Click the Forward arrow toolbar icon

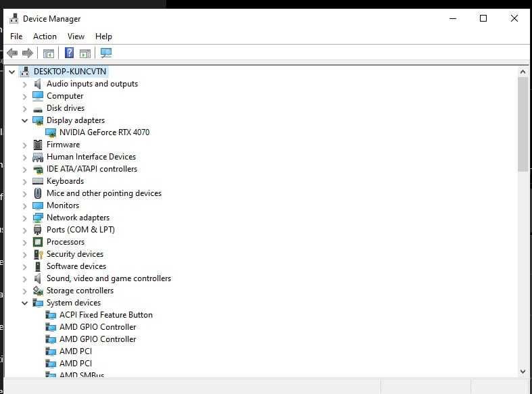click(28, 53)
